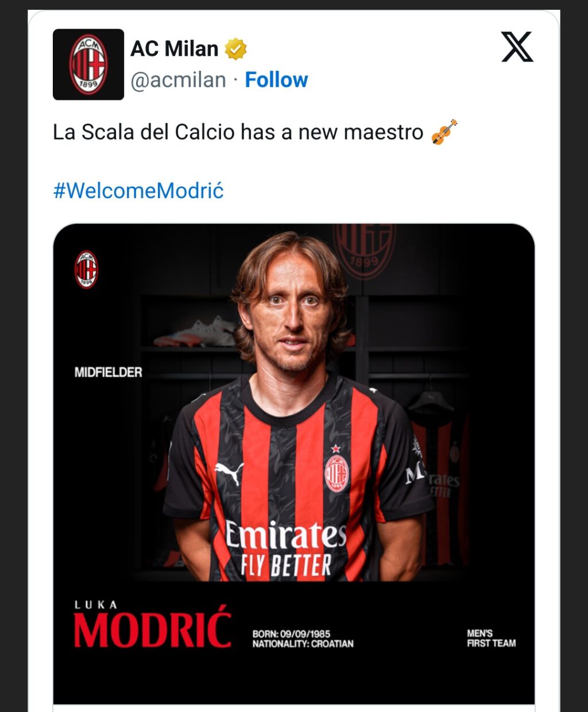Click the AC Milan display name
Image resolution: width=588 pixels, height=712 pixels.
click(175, 49)
